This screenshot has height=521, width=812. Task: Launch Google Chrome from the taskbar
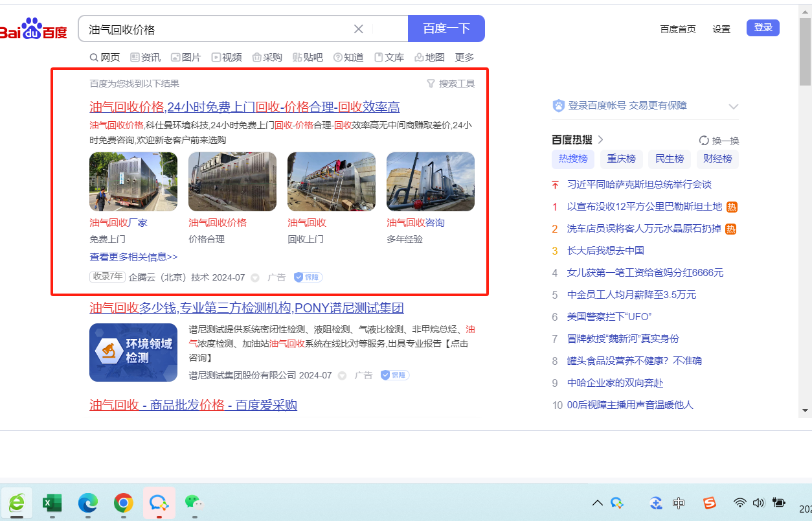123,502
